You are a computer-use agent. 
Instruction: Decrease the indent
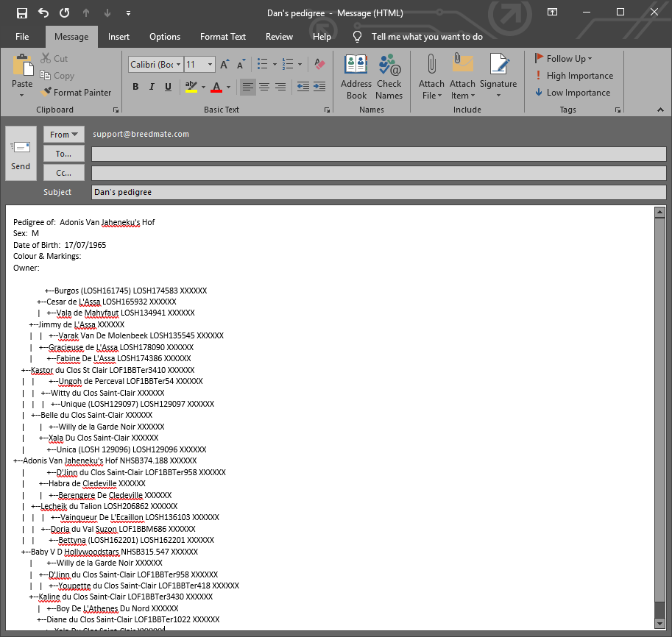point(303,87)
